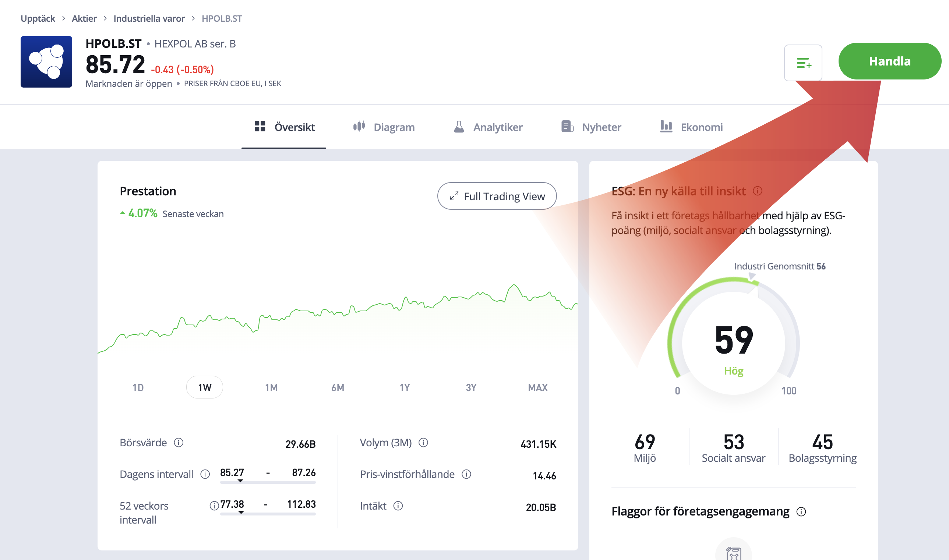This screenshot has height=560, width=949.
Task: Select the 1D time range
Action: tap(138, 387)
